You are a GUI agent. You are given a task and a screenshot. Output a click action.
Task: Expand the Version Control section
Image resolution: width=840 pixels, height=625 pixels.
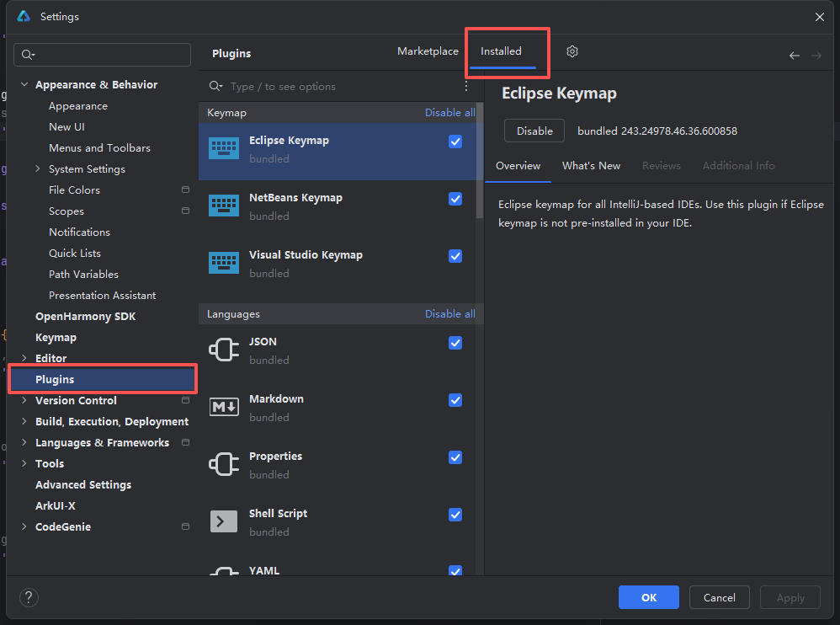(24, 400)
